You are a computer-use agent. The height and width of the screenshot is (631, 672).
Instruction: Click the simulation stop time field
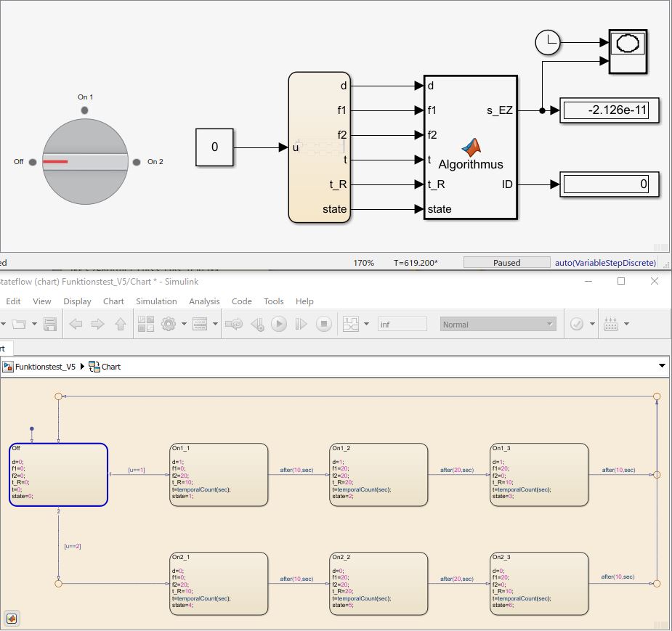pyautogui.click(x=402, y=325)
